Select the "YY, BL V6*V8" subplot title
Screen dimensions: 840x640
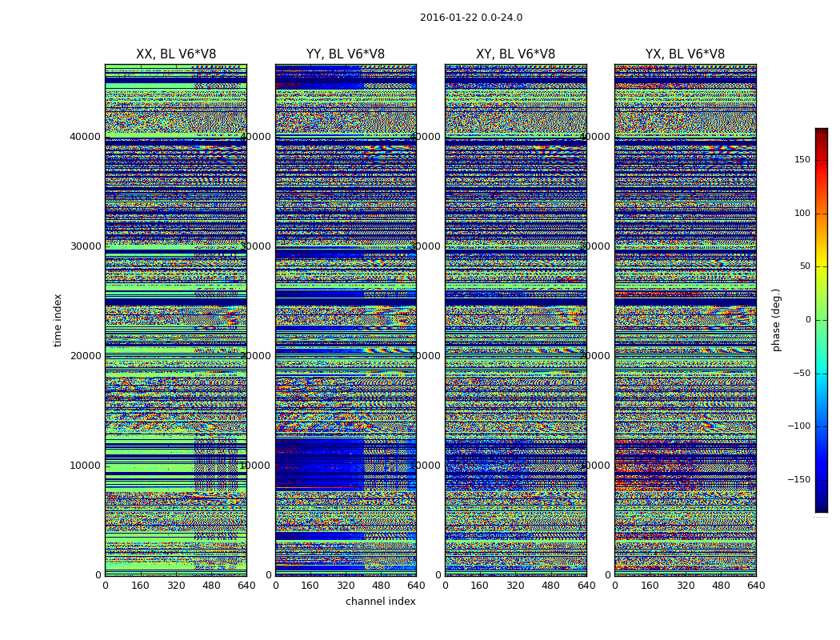345,54
